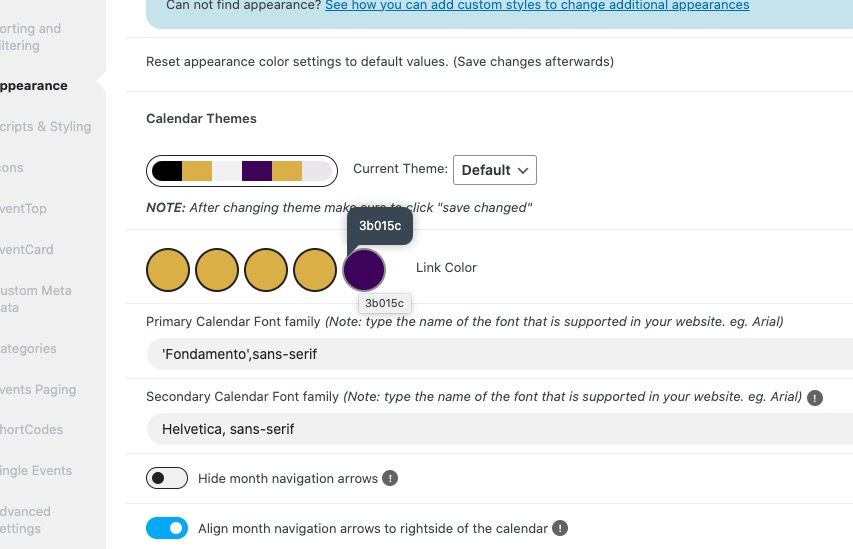Screen dimensions: 853x549
Task: Click info icon beside Secondary Calendar Font family
Action: tap(814, 398)
